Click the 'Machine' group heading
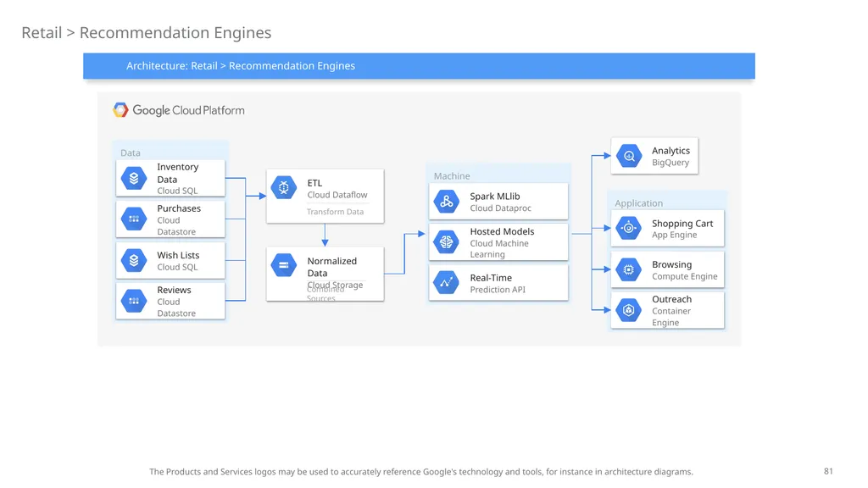868x488 pixels. (452, 176)
